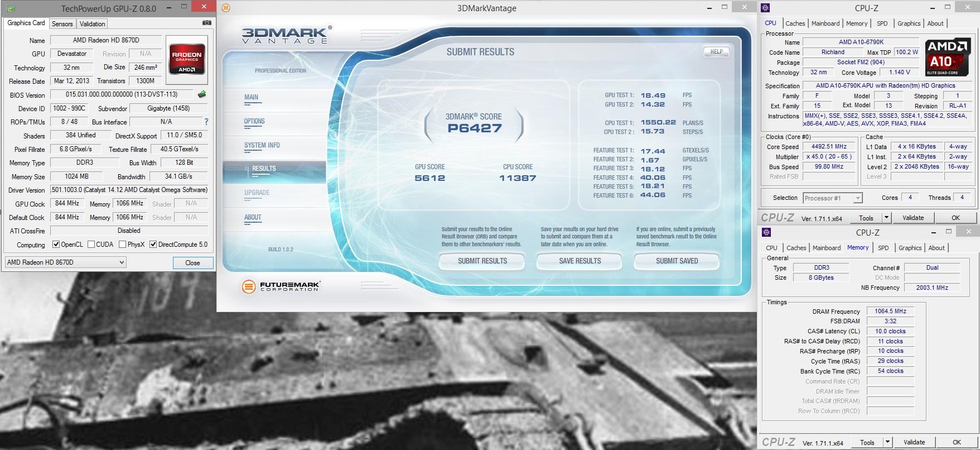Open Caches tab in top CPU-Z

coord(795,23)
